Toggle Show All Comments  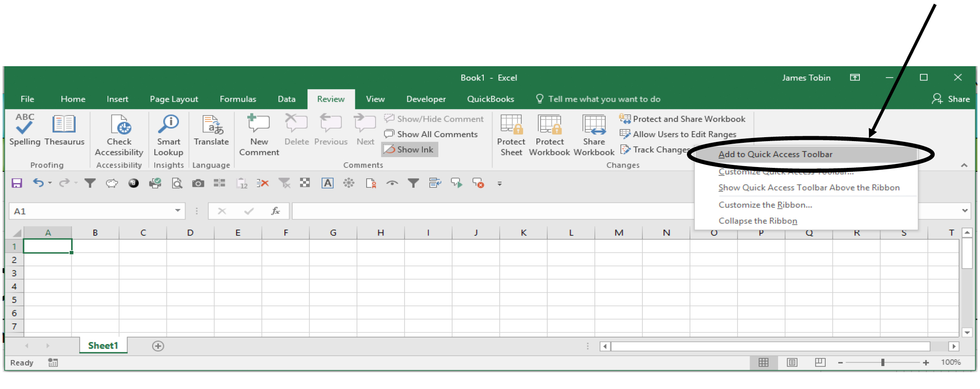[431, 135]
